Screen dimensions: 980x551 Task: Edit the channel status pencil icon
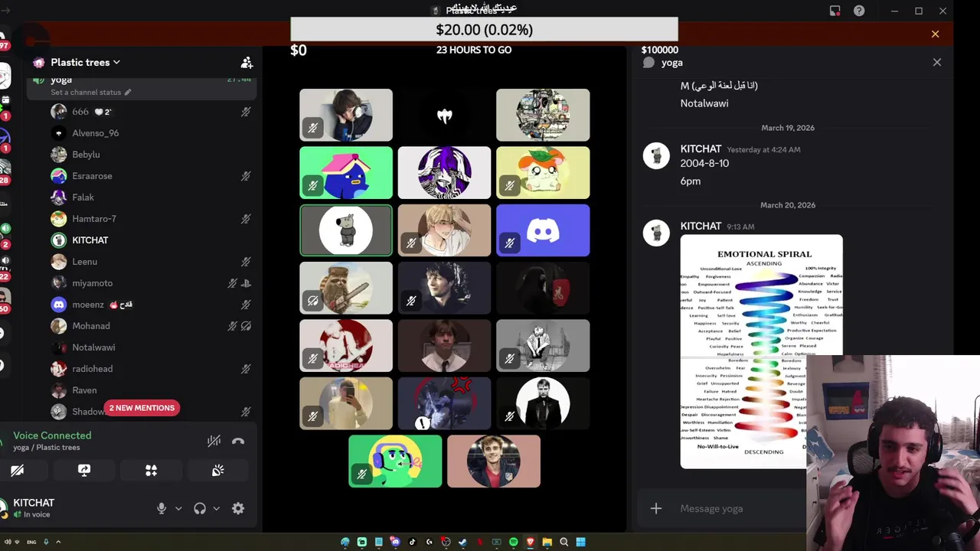[x=128, y=92]
